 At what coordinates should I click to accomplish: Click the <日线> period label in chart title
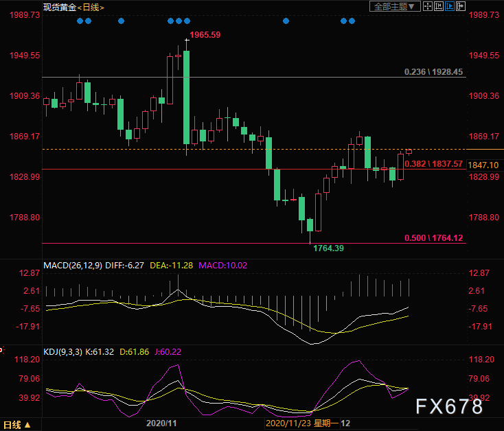point(90,7)
